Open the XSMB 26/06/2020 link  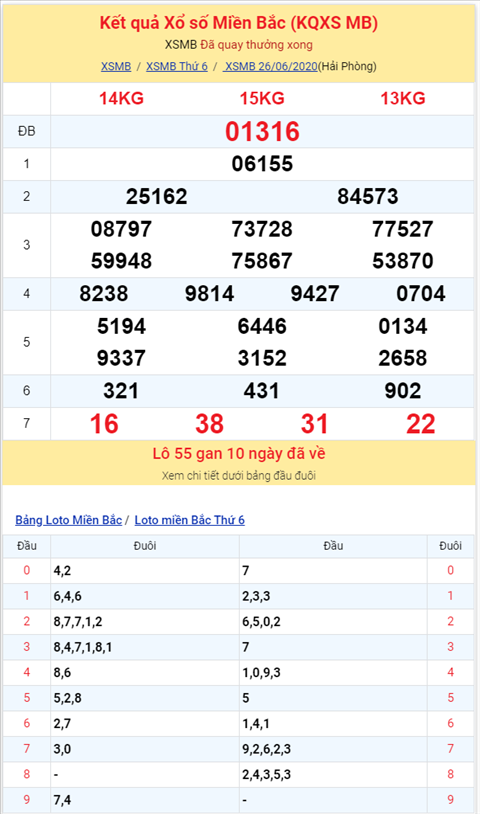pos(270,66)
